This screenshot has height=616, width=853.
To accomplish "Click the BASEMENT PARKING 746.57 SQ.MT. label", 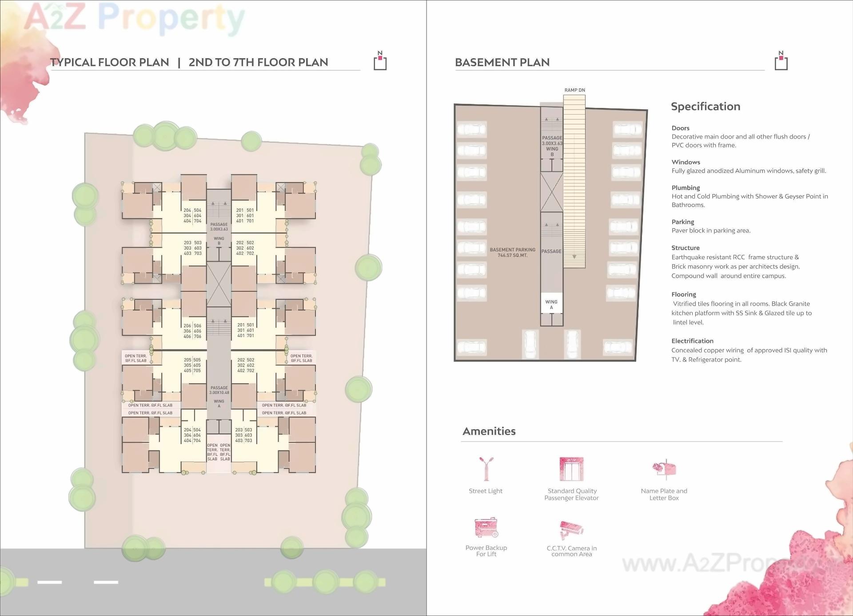I will pos(513,252).
